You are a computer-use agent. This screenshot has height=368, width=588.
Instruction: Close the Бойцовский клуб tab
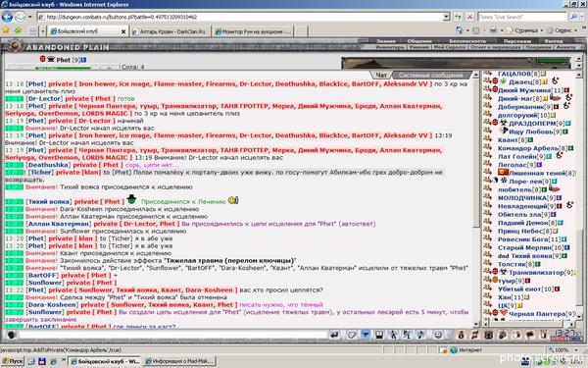point(123,32)
